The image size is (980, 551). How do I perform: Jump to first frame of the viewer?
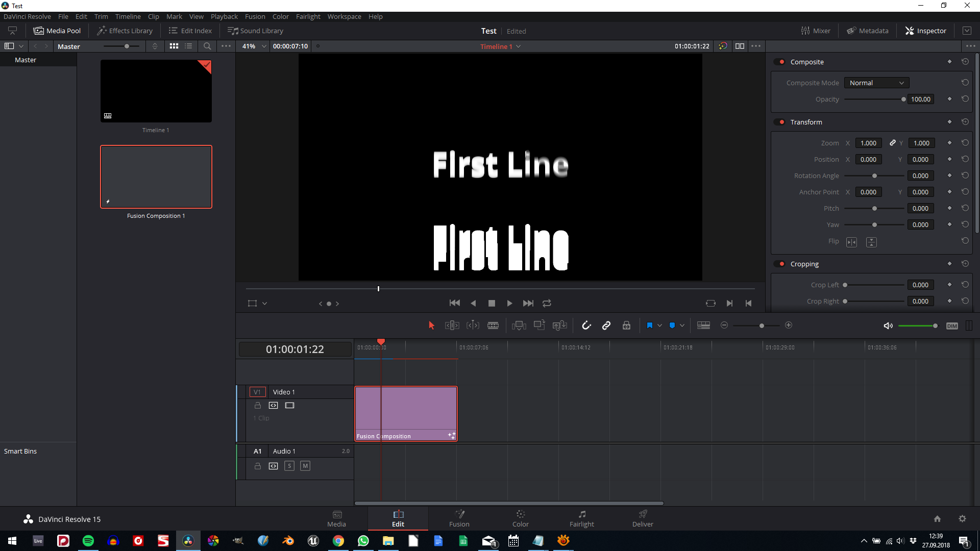(x=454, y=303)
